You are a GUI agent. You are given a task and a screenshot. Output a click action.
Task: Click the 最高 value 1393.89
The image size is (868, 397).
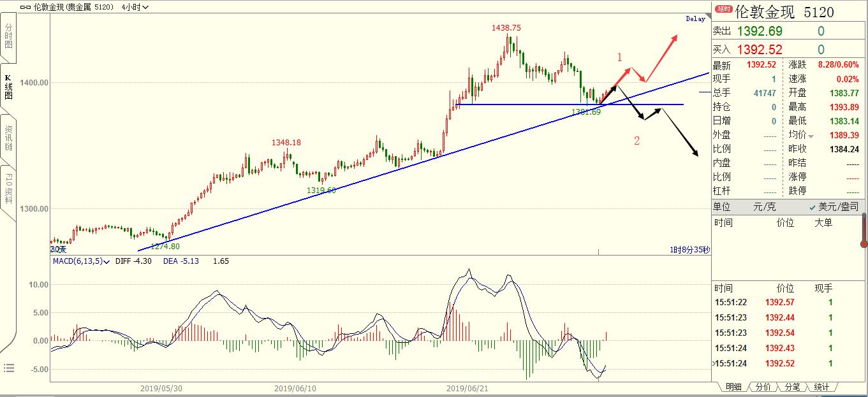pyautogui.click(x=844, y=107)
